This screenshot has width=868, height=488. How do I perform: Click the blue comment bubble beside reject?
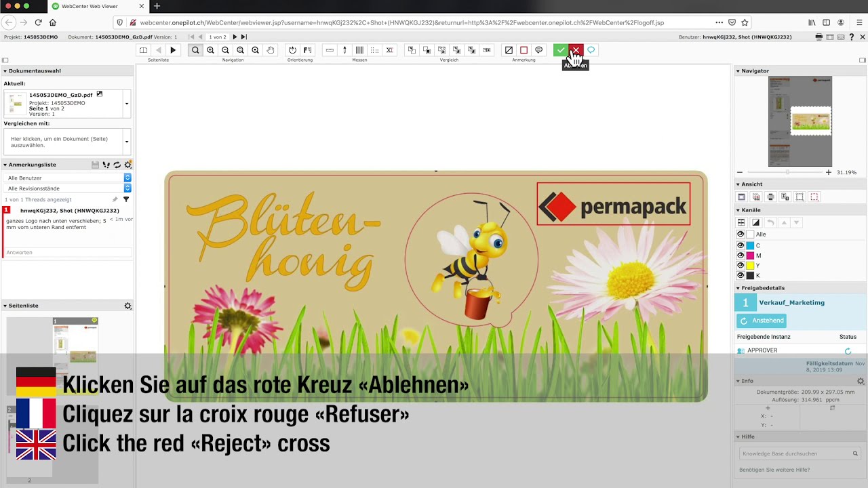pos(591,50)
